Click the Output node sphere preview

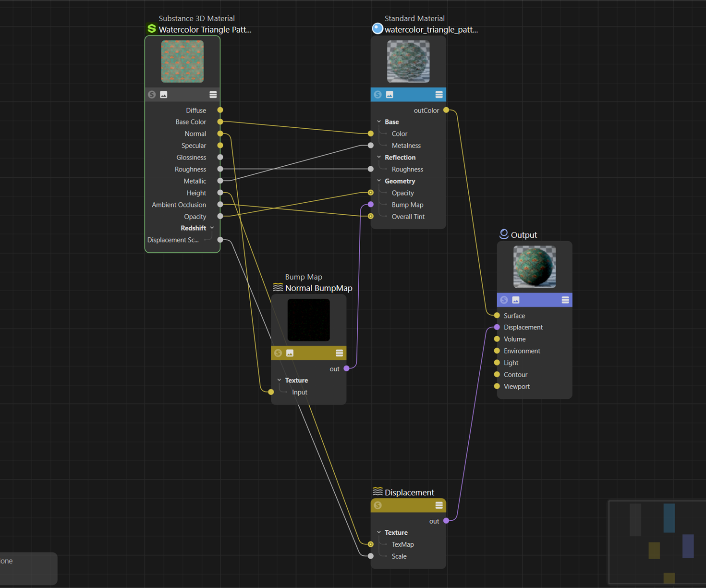point(535,267)
